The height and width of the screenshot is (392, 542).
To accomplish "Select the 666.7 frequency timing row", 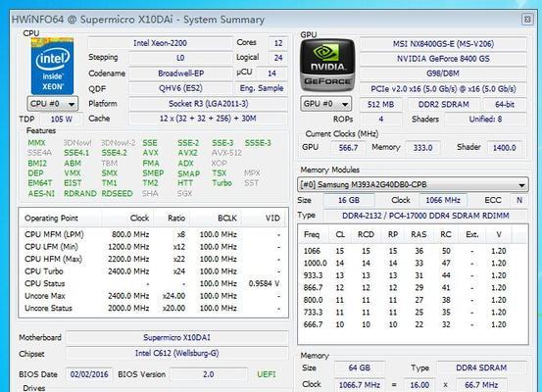I will click(413, 324).
